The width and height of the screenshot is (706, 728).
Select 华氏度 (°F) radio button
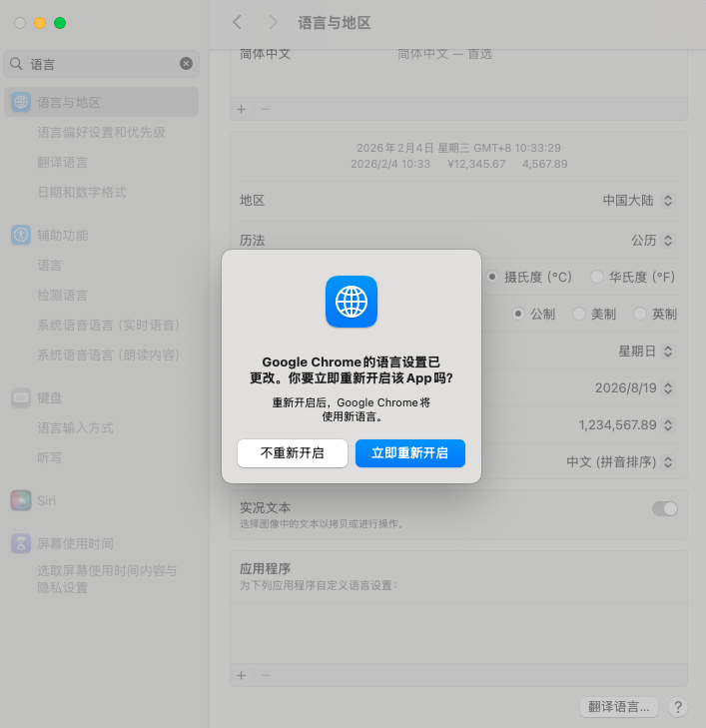coord(597,277)
